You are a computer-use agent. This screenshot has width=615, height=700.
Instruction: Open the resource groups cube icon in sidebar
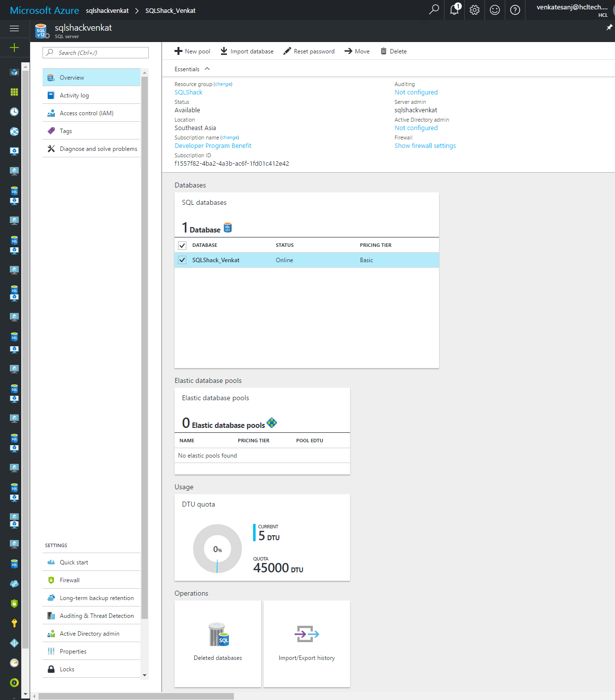tap(14, 72)
